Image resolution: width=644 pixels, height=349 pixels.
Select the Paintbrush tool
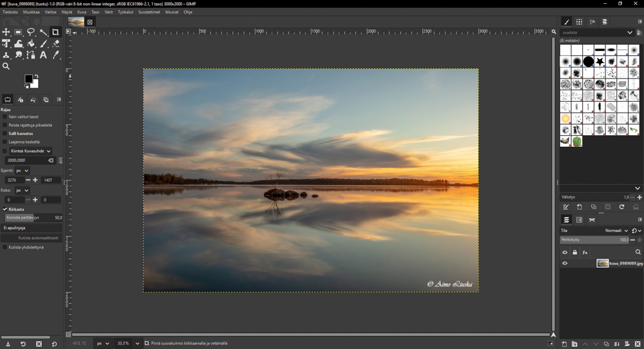coord(44,44)
